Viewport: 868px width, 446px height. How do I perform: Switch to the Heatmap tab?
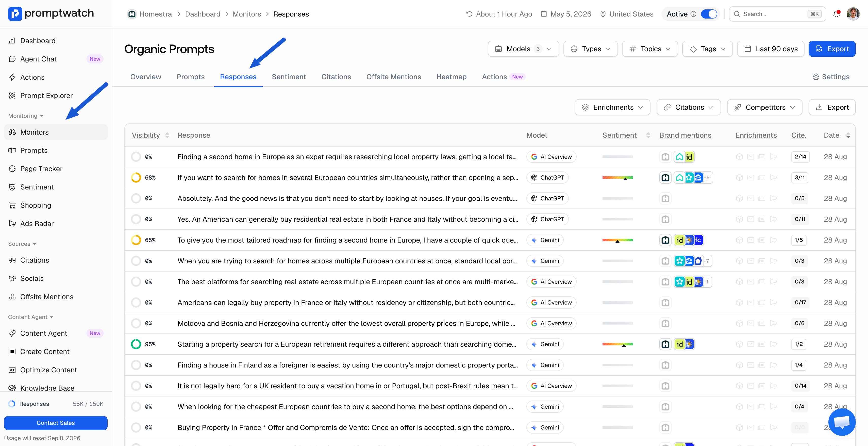click(x=452, y=77)
